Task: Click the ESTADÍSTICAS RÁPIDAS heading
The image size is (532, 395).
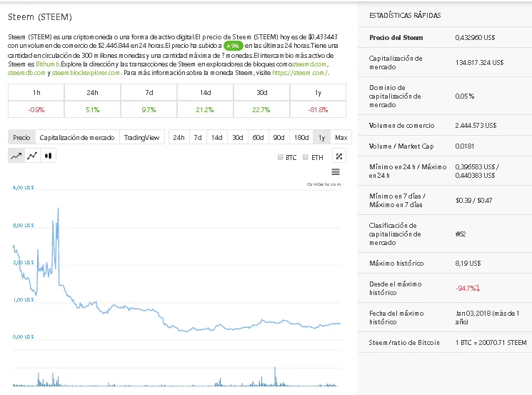Action: (x=405, y=15)
